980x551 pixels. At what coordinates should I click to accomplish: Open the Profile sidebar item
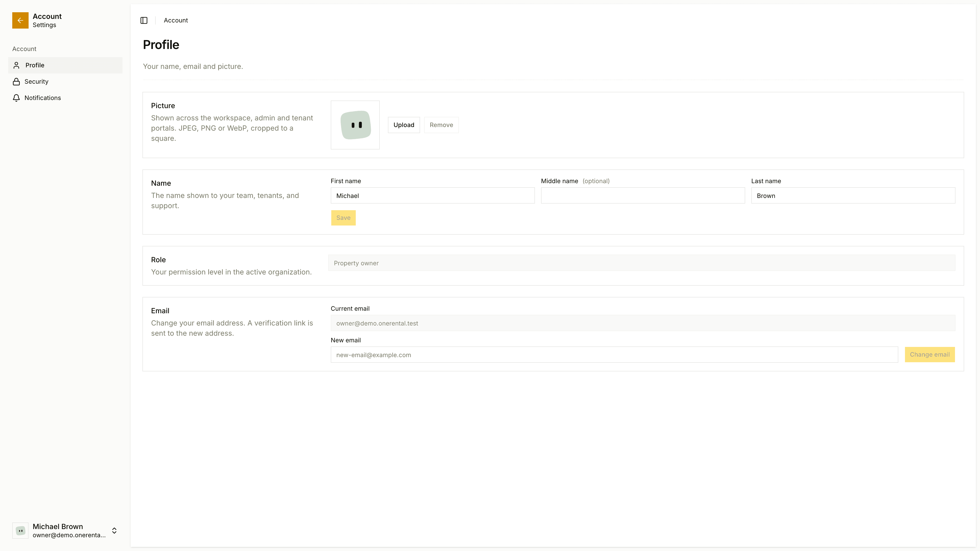point(65,65)
